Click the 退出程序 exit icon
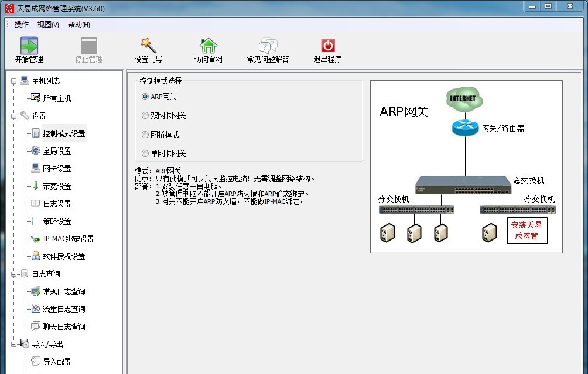 coord(327,49)
